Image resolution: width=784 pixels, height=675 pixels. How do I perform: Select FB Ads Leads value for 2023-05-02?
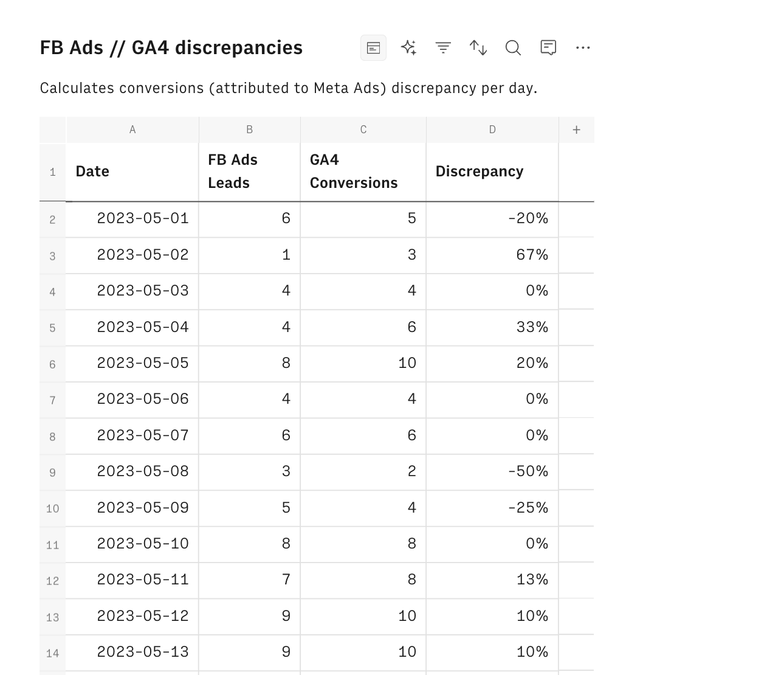[x=250, y=255]
